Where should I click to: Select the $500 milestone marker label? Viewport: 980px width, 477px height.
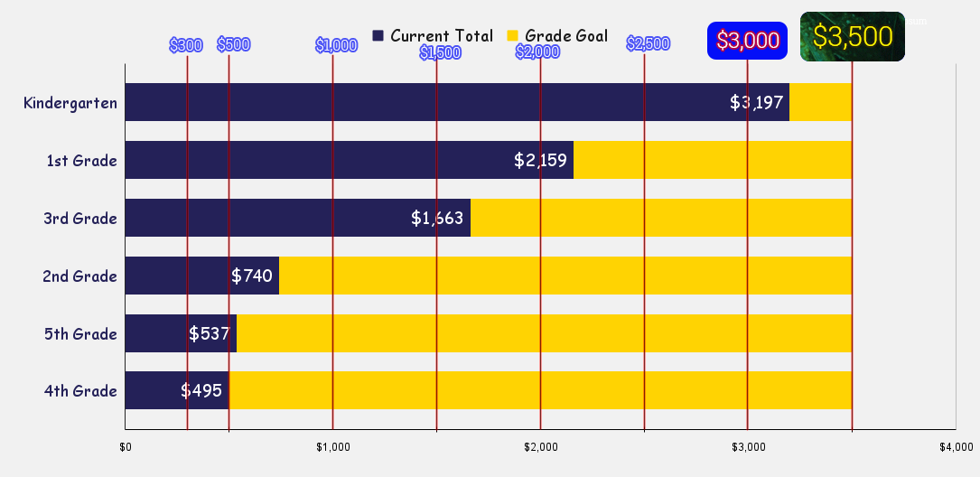(x=233, y=45)
